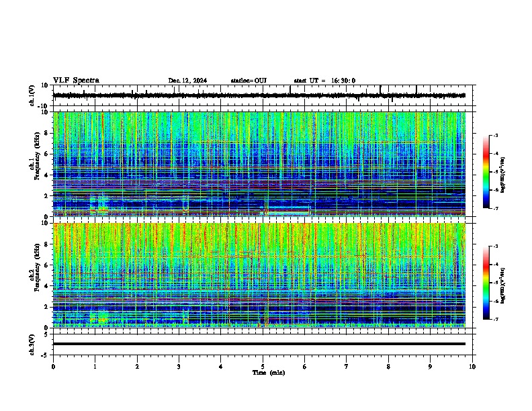Click the 'ch.1 Frequency (kHz)' axis label
The width and height of the screenshot is (532, 411).
[x=35, y=156]
